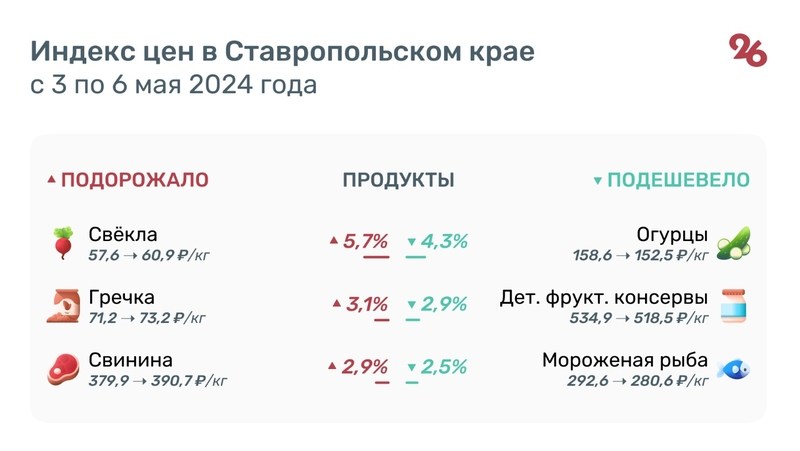
Task: Click the cucumber icon beside Огурцы
Action: click(x=734, y=243)
